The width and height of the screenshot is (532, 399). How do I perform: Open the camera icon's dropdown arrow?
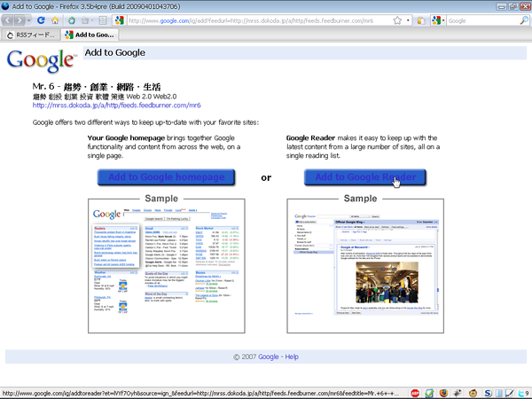pos(92,20)
